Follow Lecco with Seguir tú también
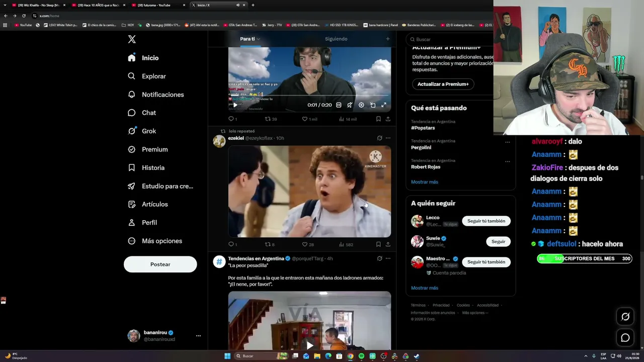The image size is (644, 362). (x=486, y=221)
